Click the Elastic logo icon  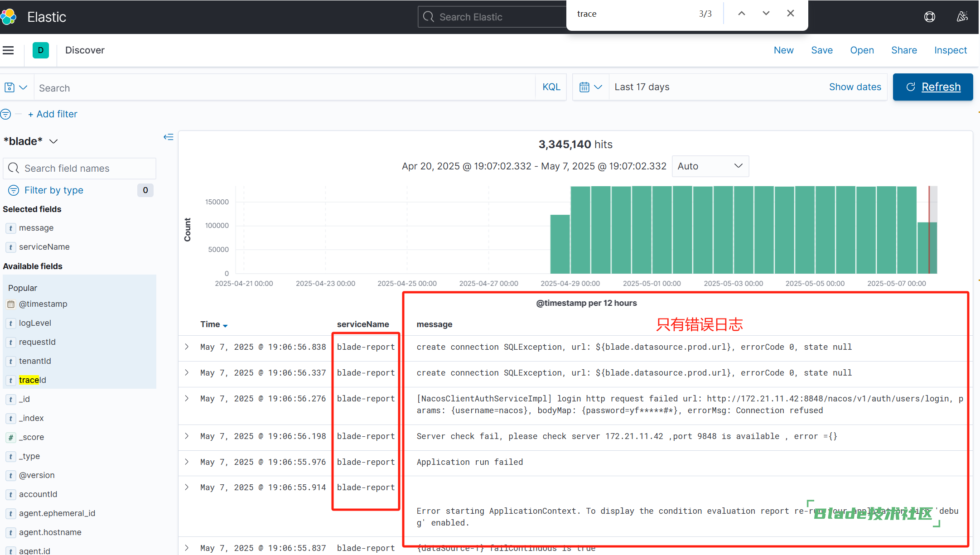click(8, 17)
